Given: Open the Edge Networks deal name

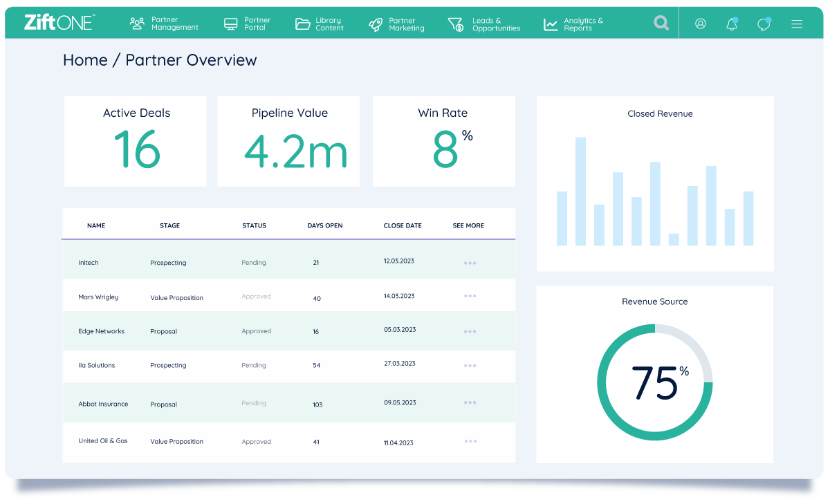Looking at the screenshot, I should pyautogui.click(x=101, y=331).
